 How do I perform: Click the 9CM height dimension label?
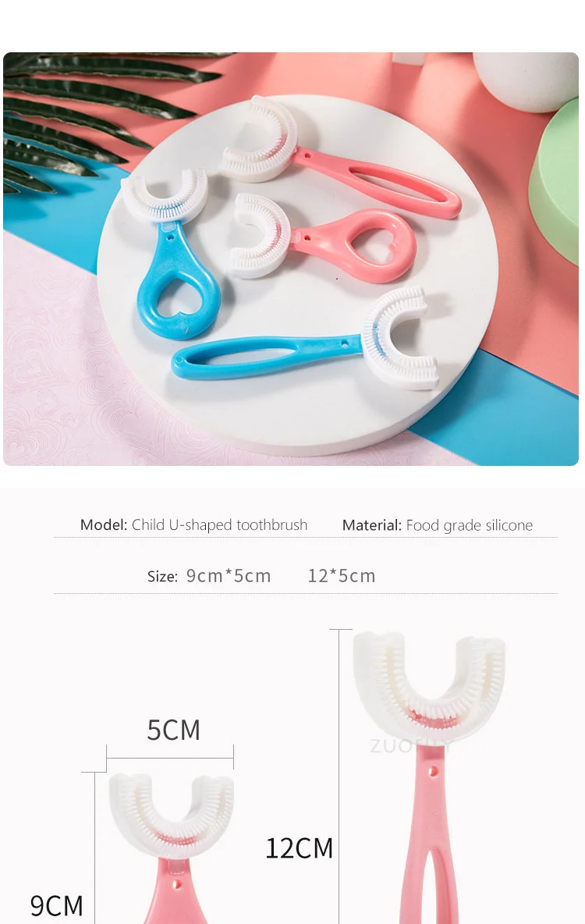point(57,905)
